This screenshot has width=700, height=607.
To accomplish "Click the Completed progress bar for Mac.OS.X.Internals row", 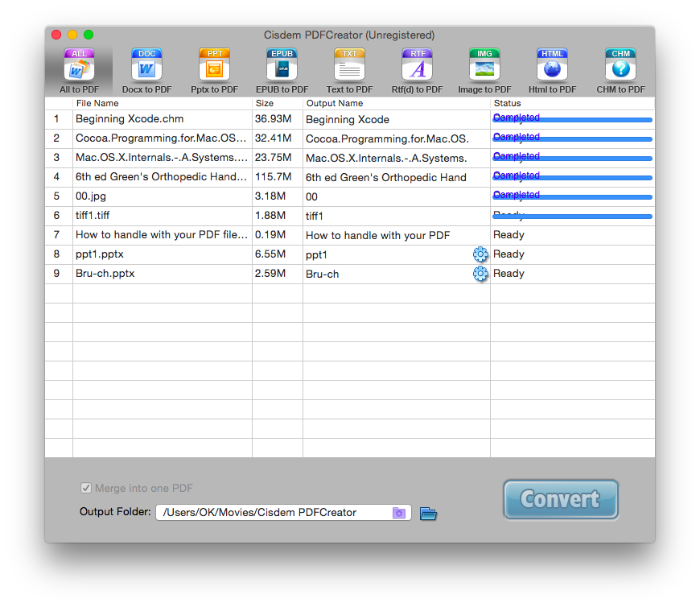I will (572, 158).
